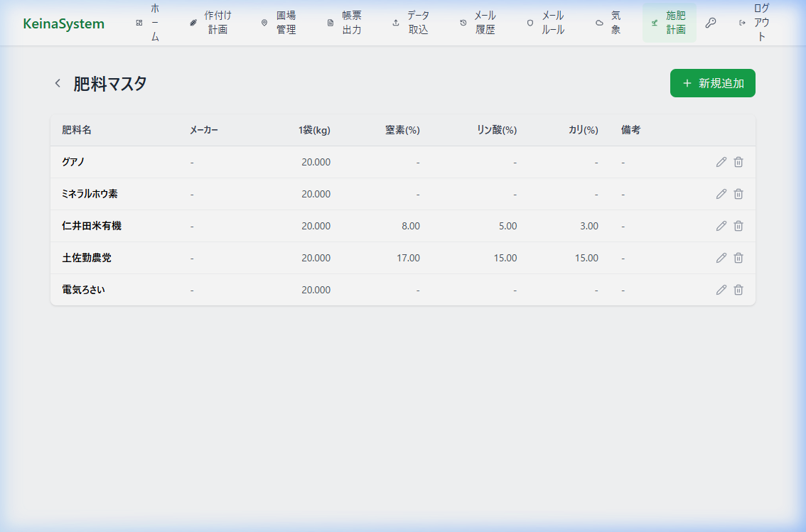The height and width of the screenshot is (532, 806).
Task: Open the key icon in navbar
Action: point(710,23)
